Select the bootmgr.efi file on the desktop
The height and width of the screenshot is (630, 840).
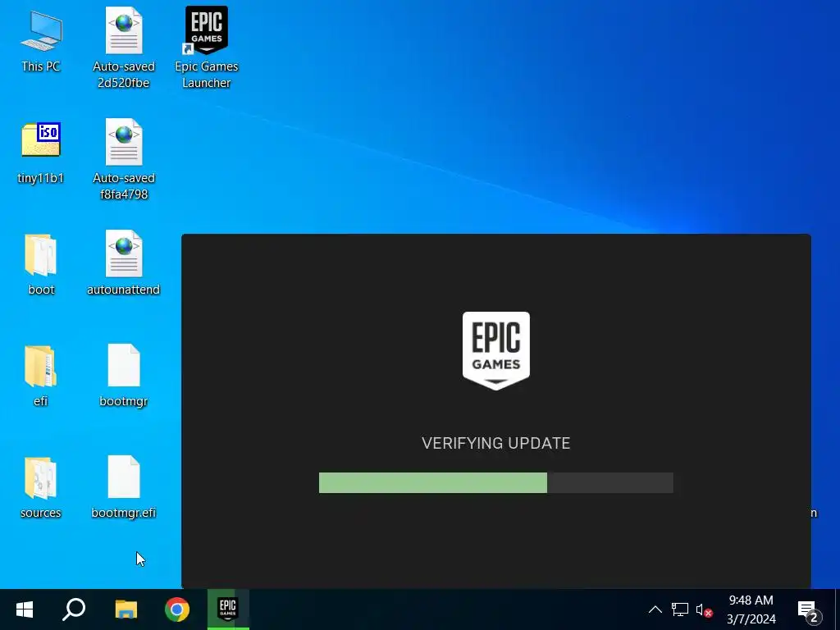[124, 487]
